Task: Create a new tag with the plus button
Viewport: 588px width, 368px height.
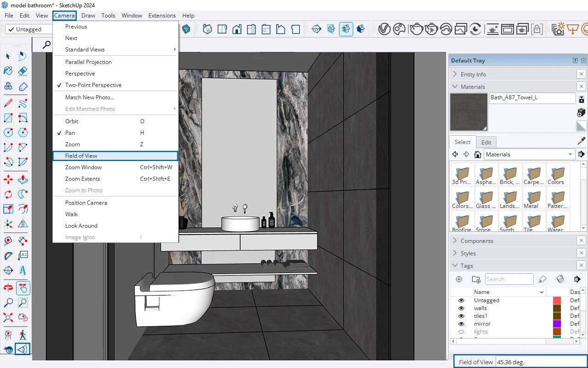Action: (458, 279)
